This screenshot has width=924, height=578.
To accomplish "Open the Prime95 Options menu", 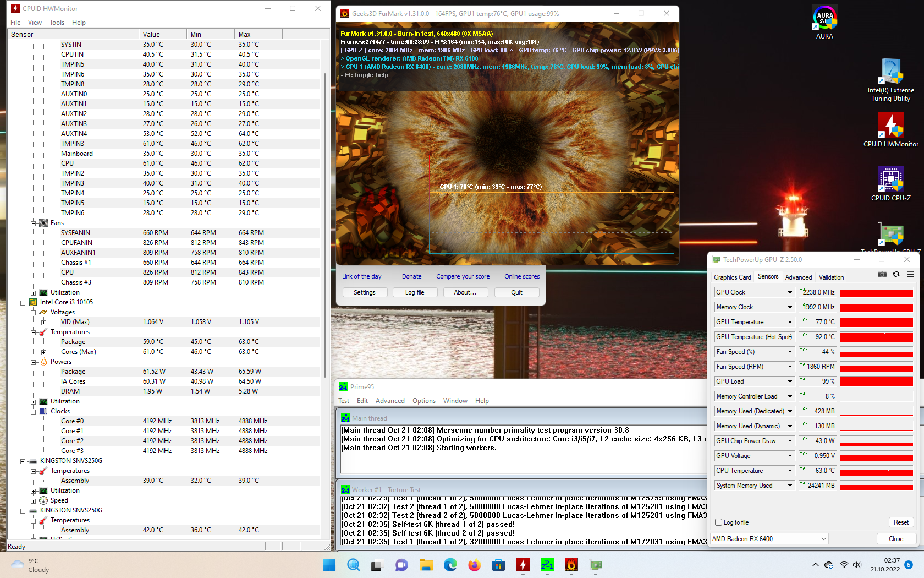I will [x=424, y=401].
